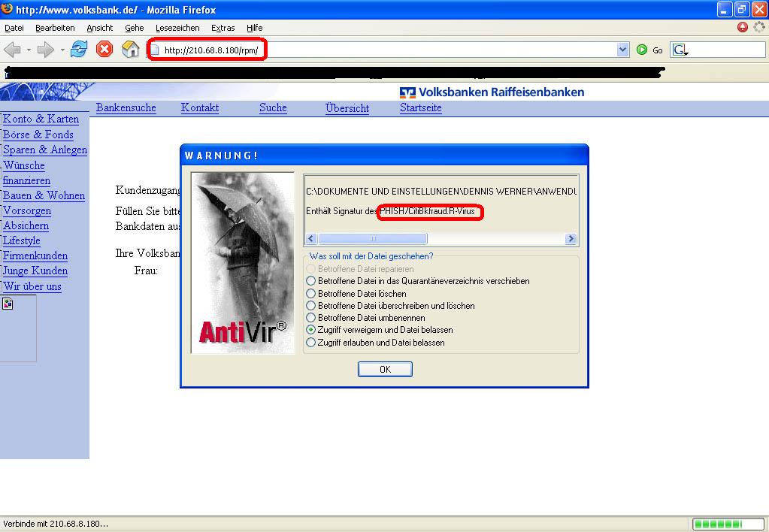
Task: Open the Bankensuche link
Action: (x=126, y=108)
